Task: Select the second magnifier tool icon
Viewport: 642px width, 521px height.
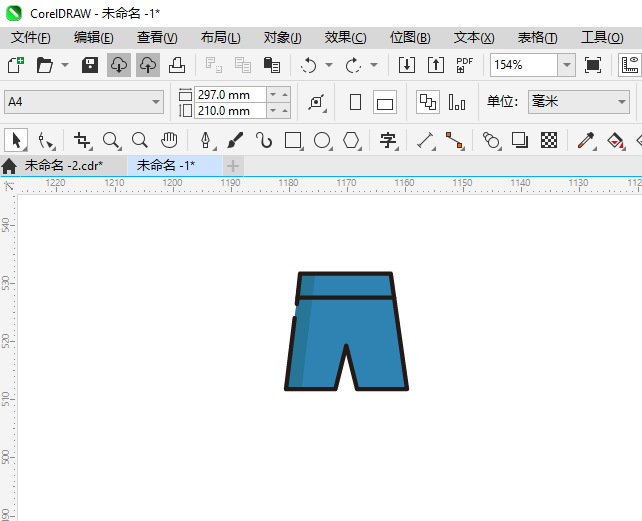Action: pos(140,140)
